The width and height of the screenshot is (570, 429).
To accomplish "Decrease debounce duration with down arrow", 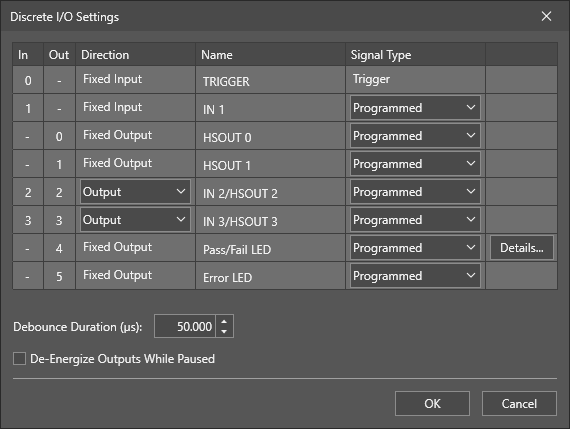I will click(x=224, y=332).
